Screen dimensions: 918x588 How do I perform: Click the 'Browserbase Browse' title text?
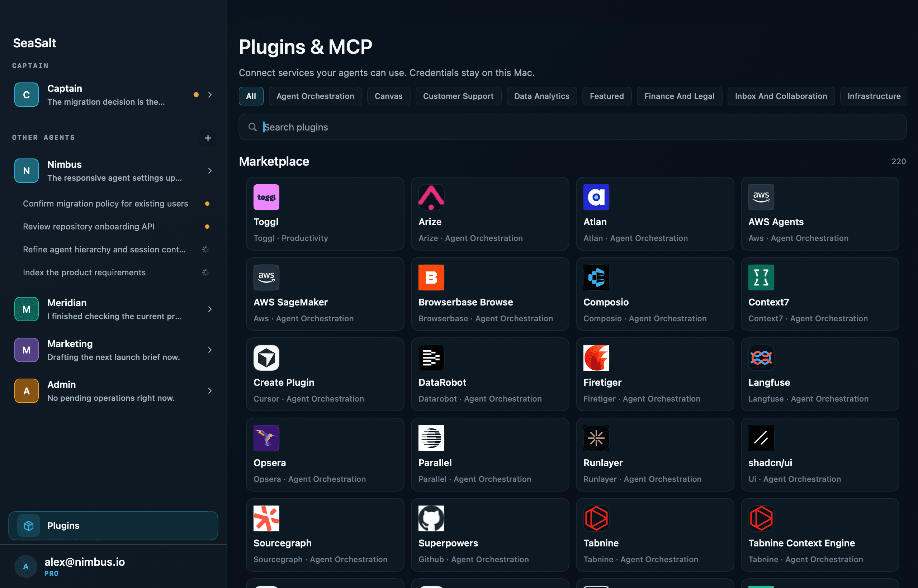[x=465, y=302]
